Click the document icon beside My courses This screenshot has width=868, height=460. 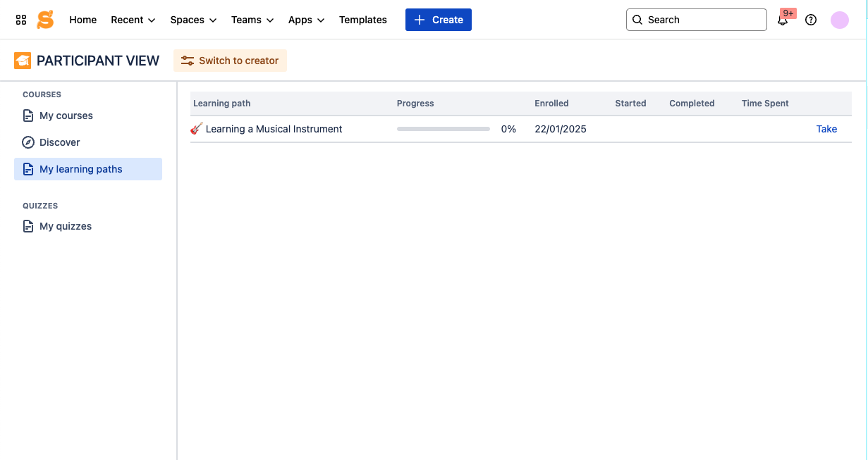click(28, 116)
